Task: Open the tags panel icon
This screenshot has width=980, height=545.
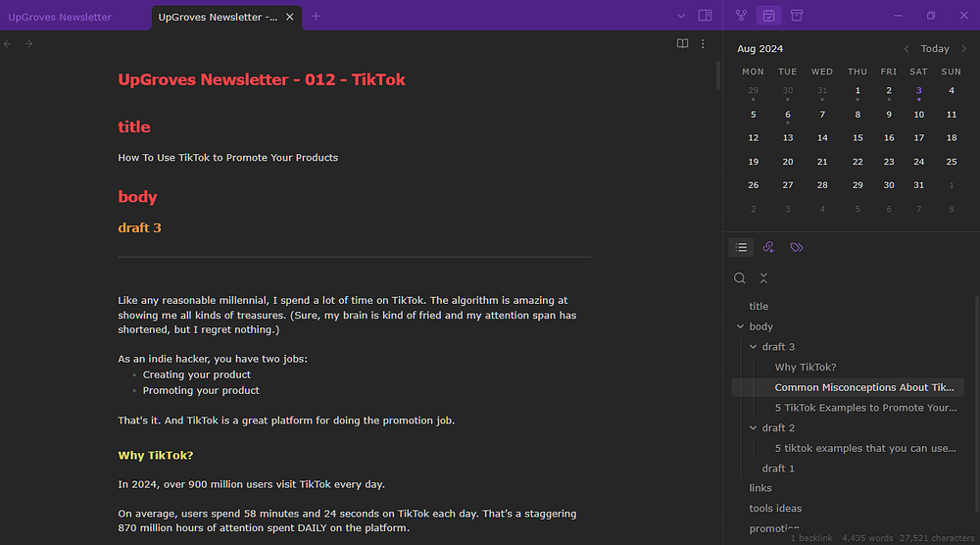Action: pos(796,247)
